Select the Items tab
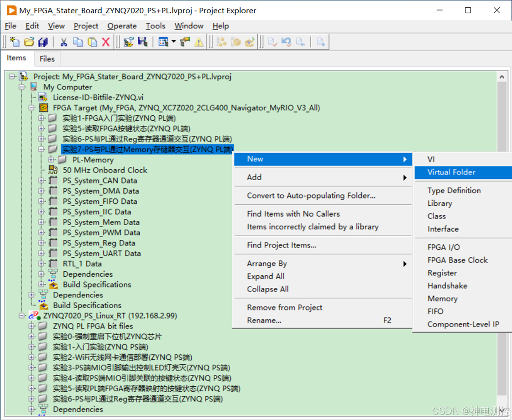 pos(16,58)
